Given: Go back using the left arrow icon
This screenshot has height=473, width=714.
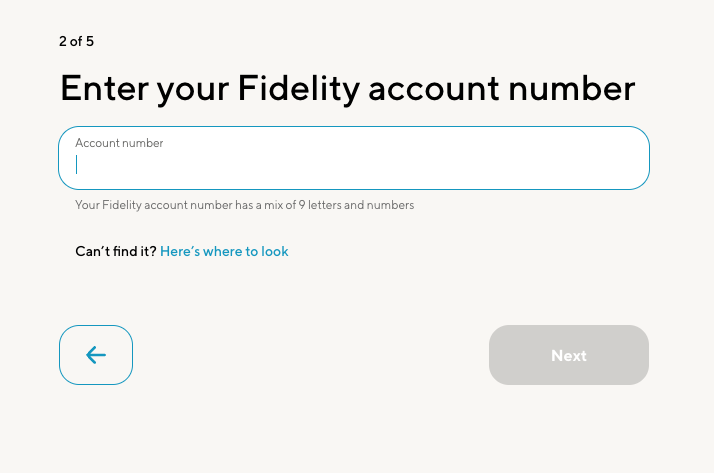Looking at the screenshot, I should pyautogui.click(x=96, y=355).
